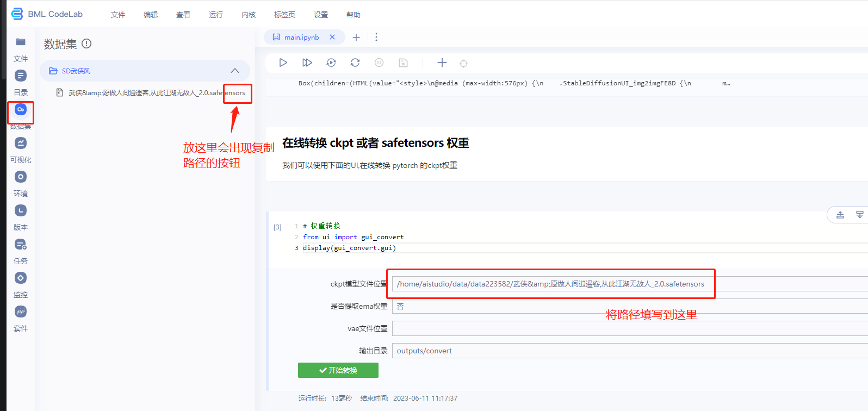Open the 可视化 sidebar icon

click(21, 143)
